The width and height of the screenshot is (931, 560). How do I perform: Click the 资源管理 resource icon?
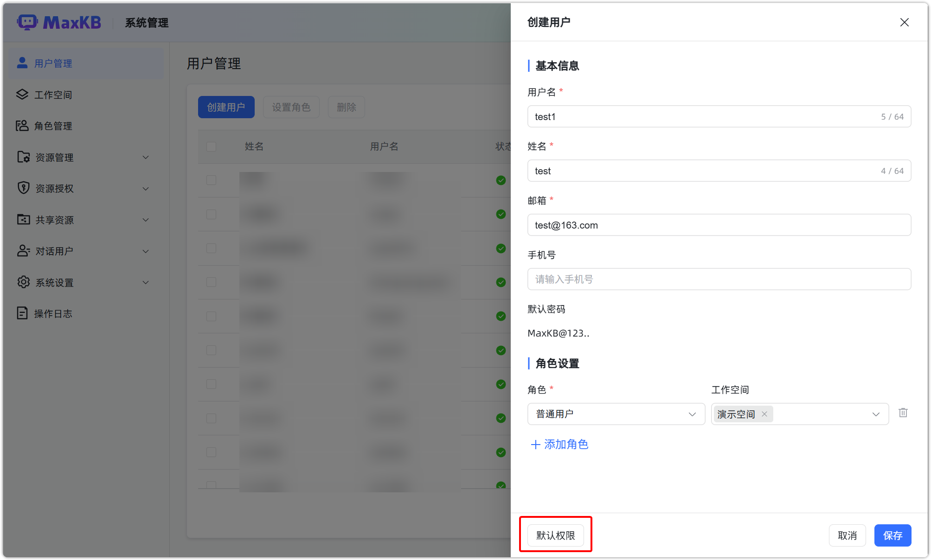click(22, 157)
